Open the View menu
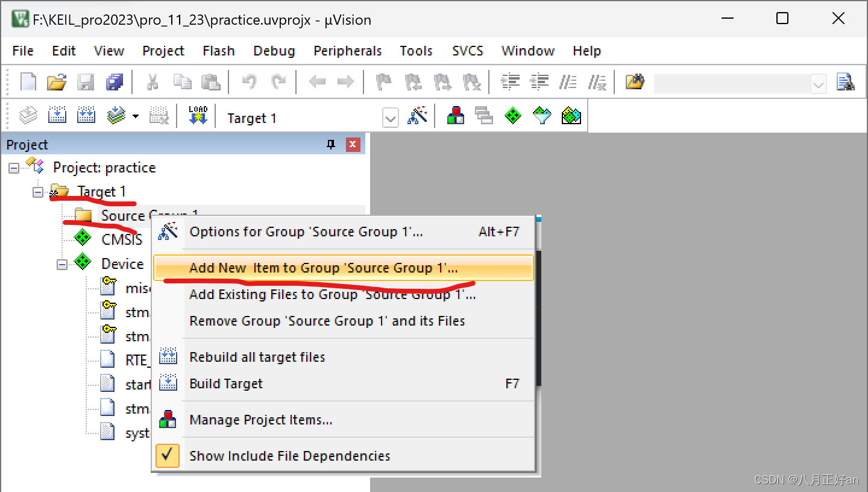The image size is (868, 492). [109, 51]
